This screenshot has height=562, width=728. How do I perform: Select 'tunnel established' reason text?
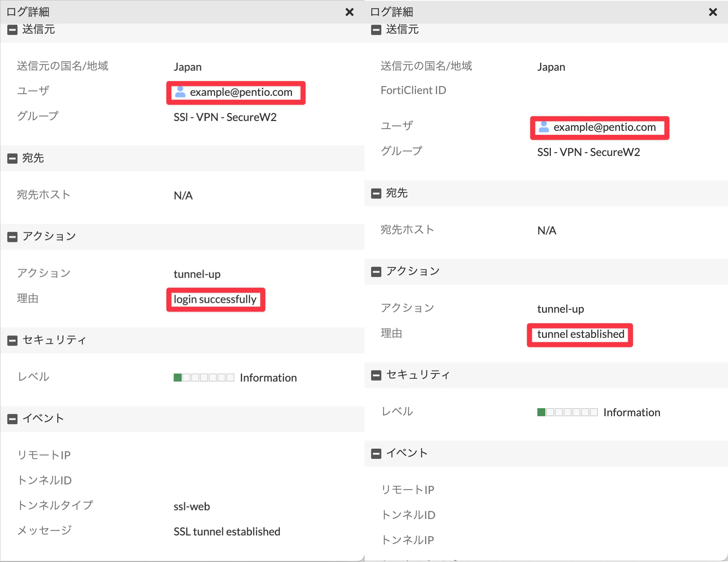(x=580, y=334)
